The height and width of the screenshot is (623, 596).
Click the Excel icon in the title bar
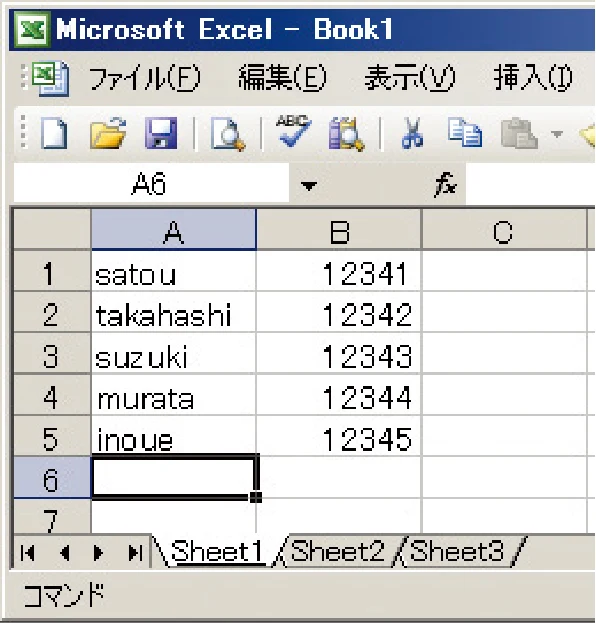33,29
